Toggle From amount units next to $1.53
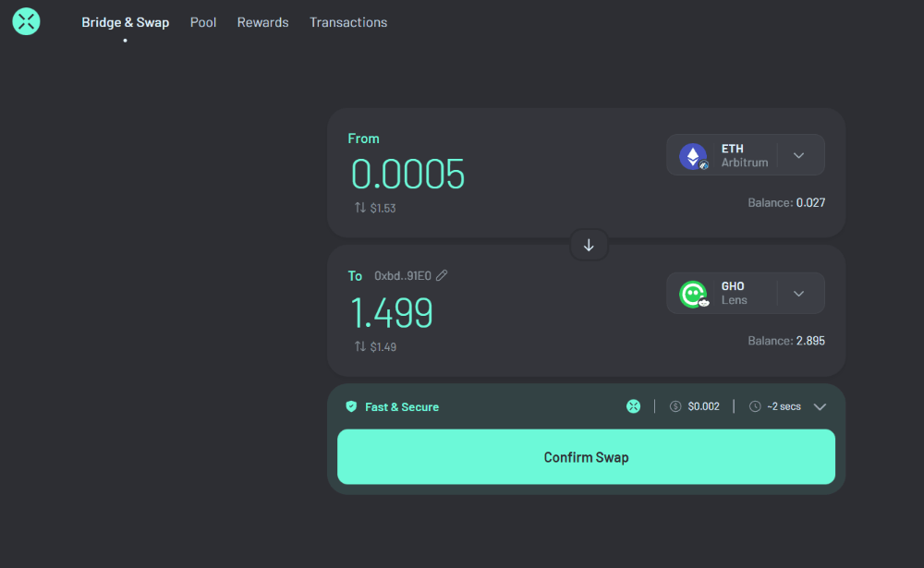 (x=359, y=208)
